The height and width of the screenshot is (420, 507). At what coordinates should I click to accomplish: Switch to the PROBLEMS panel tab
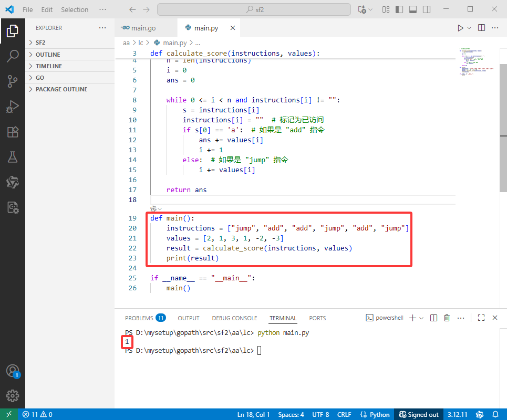pyautogui.click(x=145, y=318)
